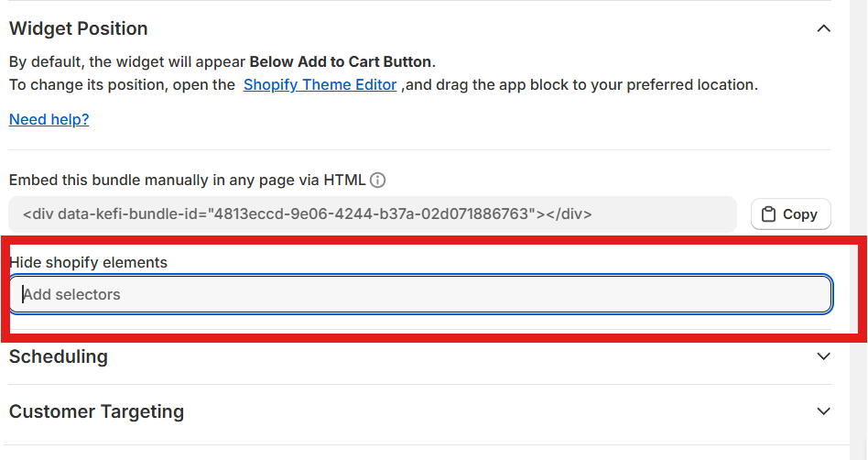Click the bundle embed div code snippet
The width and height of the screenshot is (868, 460).
click(x=308, y=214)
